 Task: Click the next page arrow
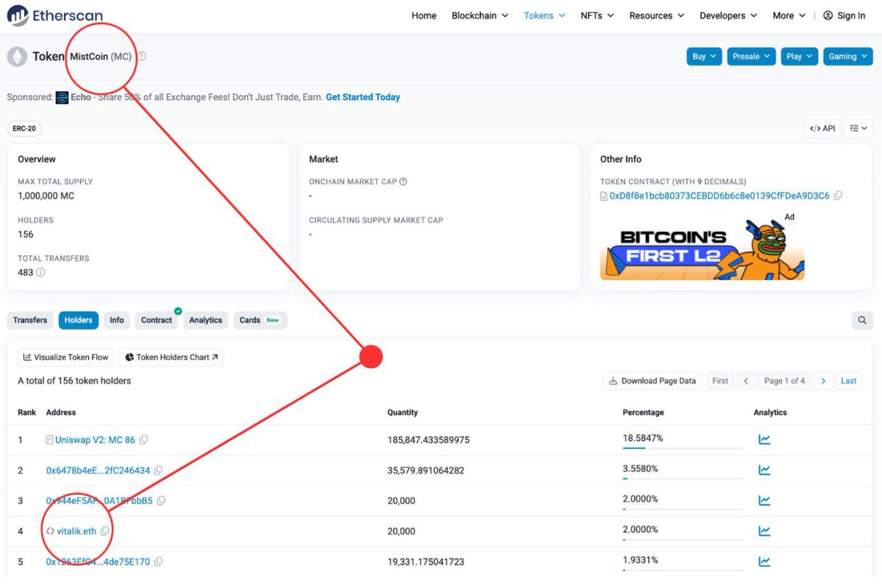click(x=823, y=381)
